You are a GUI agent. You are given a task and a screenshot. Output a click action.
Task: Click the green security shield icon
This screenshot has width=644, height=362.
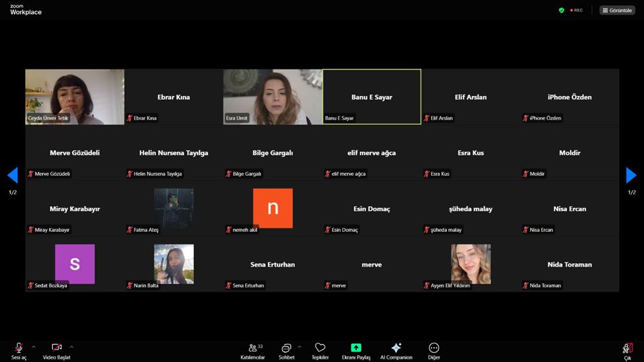[562, 10]
